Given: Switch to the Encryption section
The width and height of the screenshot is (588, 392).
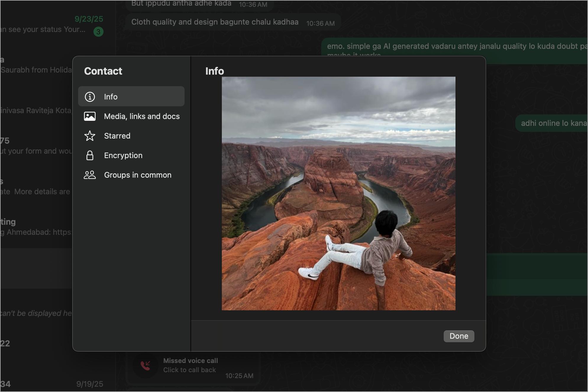Looking at the screenshot, I should [x=123, y=155].
